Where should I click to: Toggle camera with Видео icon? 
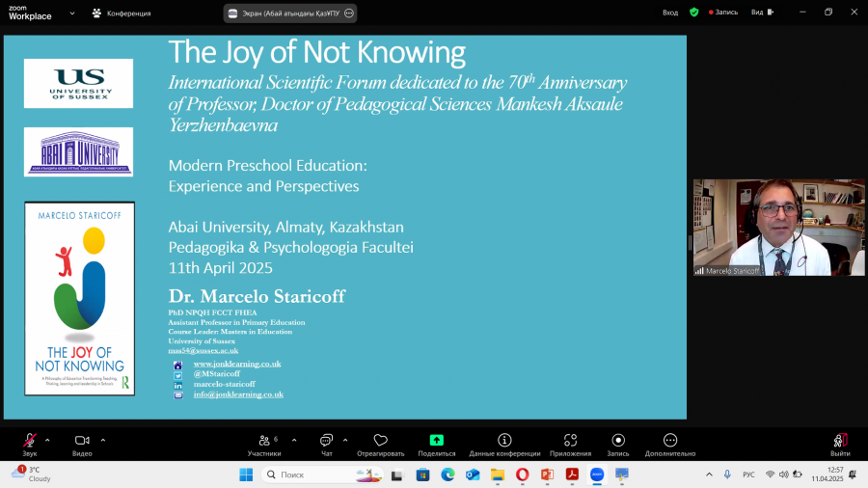[82, 445]
